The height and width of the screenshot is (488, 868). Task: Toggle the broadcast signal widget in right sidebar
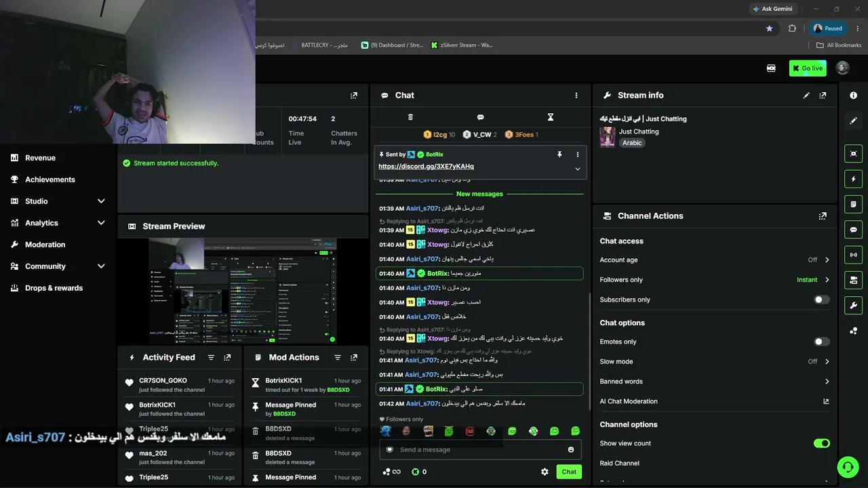pos(853,255)
